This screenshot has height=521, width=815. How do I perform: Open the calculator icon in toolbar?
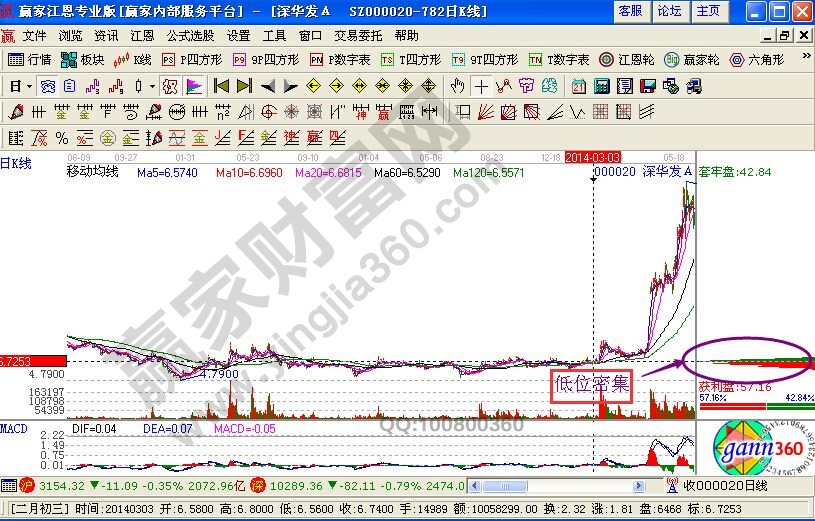(x=602, y=86)
